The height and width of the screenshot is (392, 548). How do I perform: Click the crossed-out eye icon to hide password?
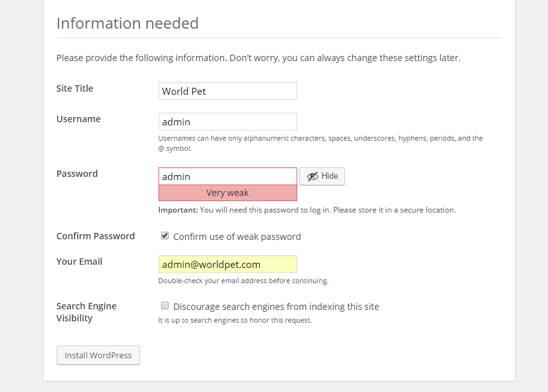[313, 176]
